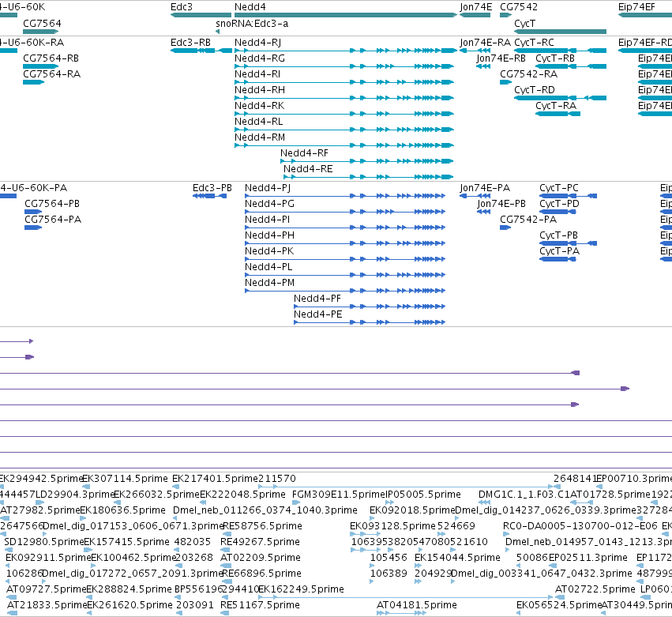
Task: Click the Nedd4-PI protein label
Action: [x=267, y=220]
